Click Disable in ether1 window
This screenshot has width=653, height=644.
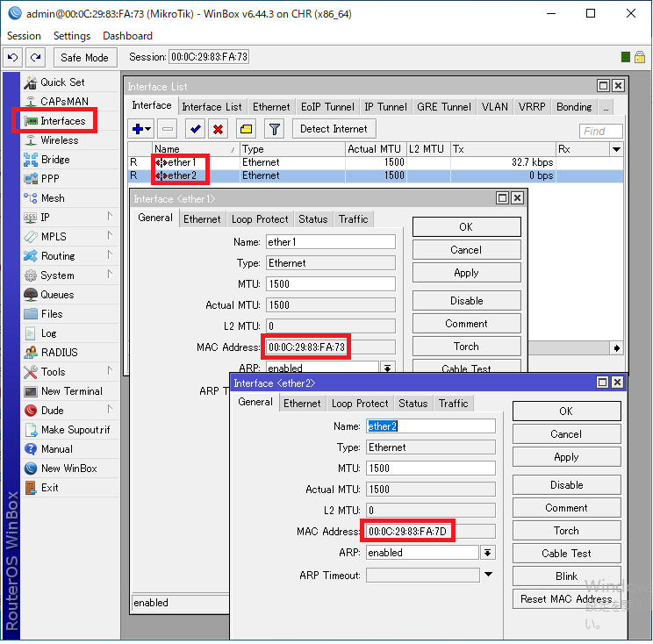coord(466,301)
